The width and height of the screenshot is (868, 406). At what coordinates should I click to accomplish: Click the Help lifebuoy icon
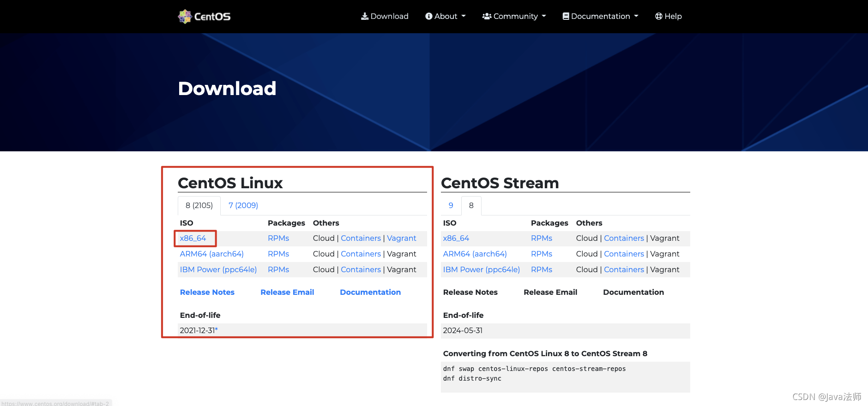tap(659, 16)
